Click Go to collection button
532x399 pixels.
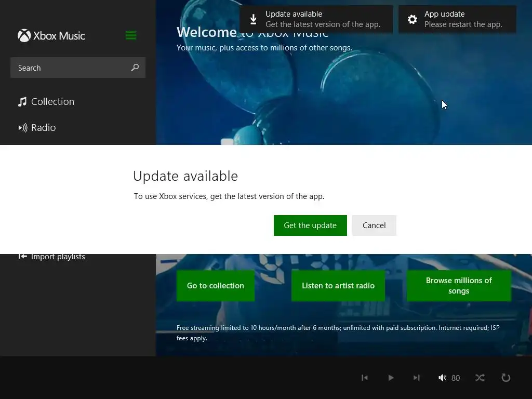pyautogui.click(x=216, y=286)
